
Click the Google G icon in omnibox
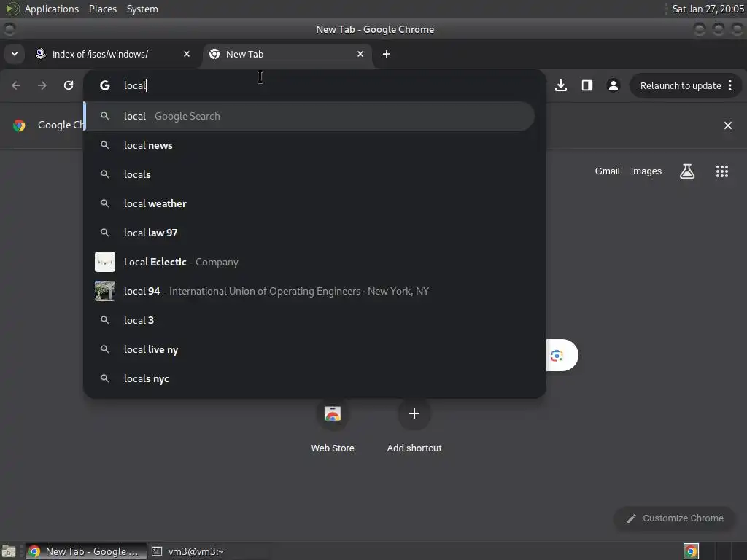point(105,85)
